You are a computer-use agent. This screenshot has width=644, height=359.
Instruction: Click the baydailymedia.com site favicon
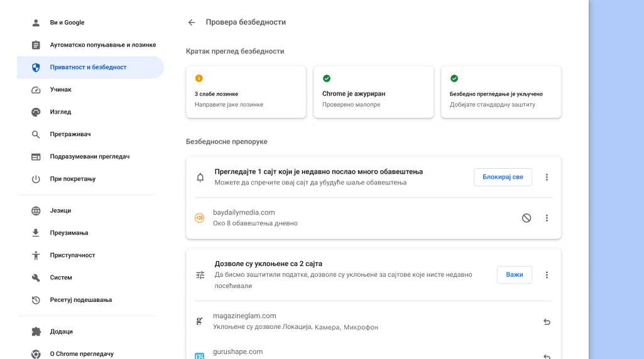click(199, 218)
